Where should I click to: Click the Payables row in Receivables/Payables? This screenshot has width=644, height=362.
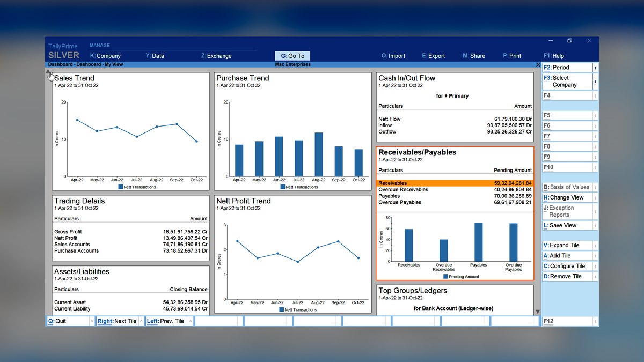click(x=455, y=196)
